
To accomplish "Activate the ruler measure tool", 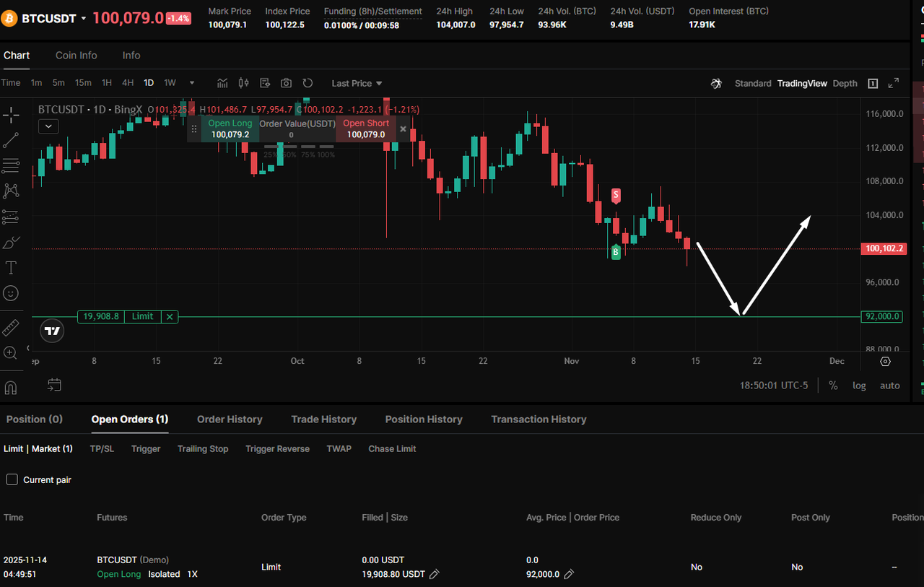I will [11, 328].
